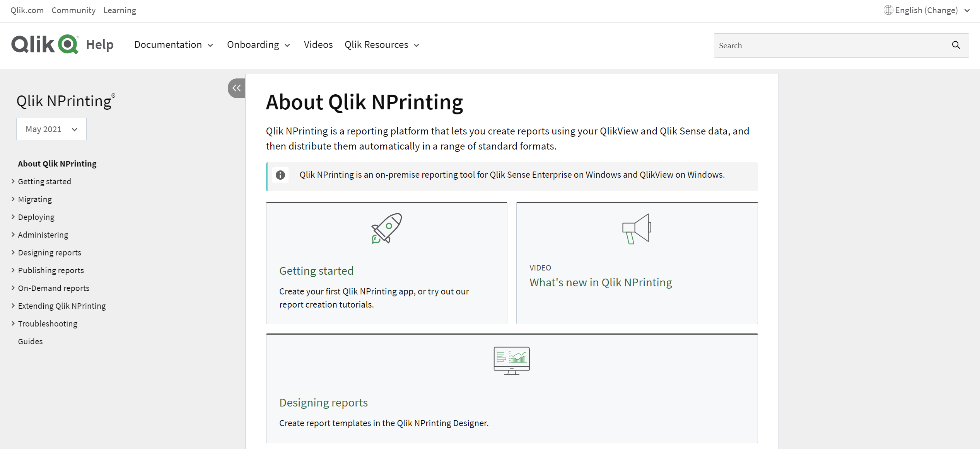Click the Community link in the top bar

pos(73,10)
